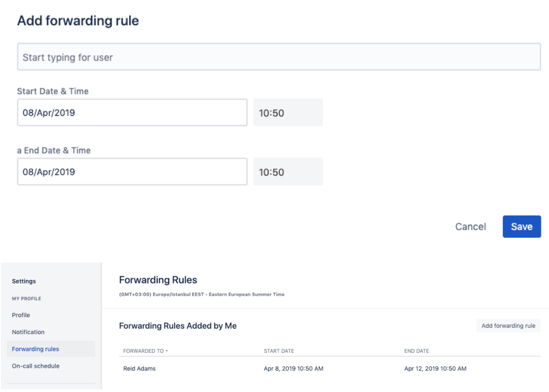This screenshot has height=392, width=549.
Task: Go to Notification settings
Action: 28,332
